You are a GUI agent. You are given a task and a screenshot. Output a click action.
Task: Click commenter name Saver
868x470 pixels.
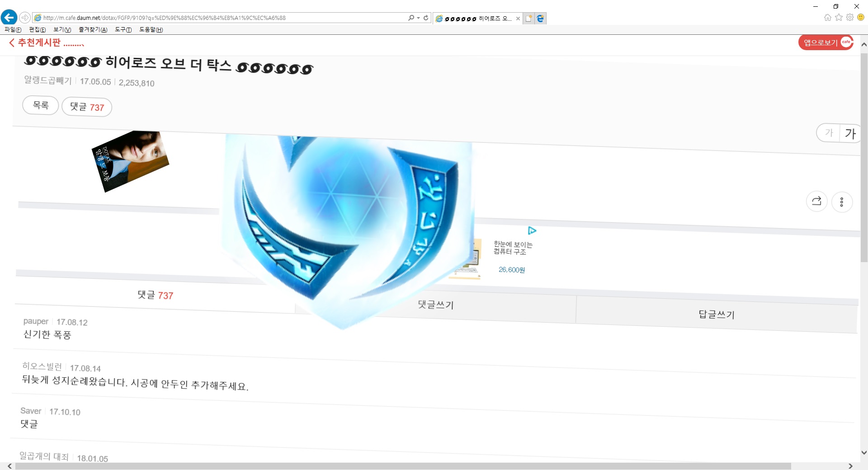click(x=31, y=411)
